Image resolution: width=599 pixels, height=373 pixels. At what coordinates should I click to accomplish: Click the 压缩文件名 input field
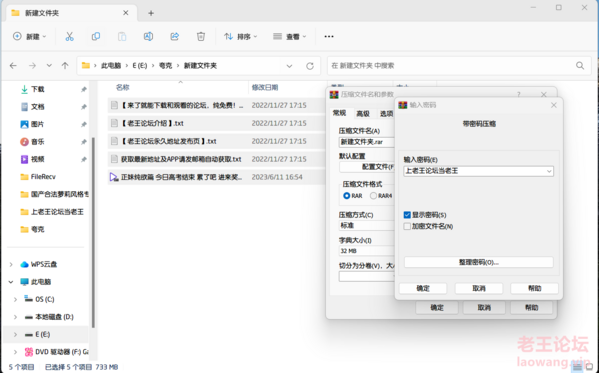(x=367, y=142)
